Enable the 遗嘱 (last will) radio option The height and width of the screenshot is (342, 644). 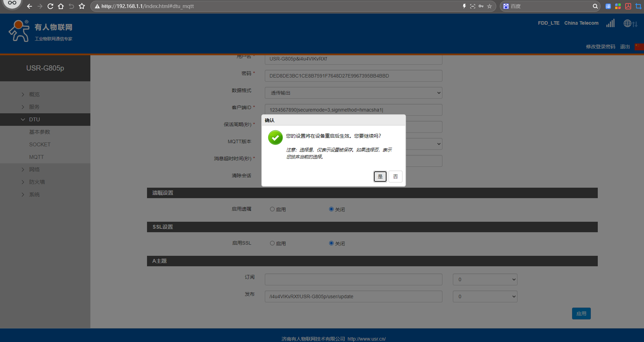pyautogui.click(x=272, y=209)
